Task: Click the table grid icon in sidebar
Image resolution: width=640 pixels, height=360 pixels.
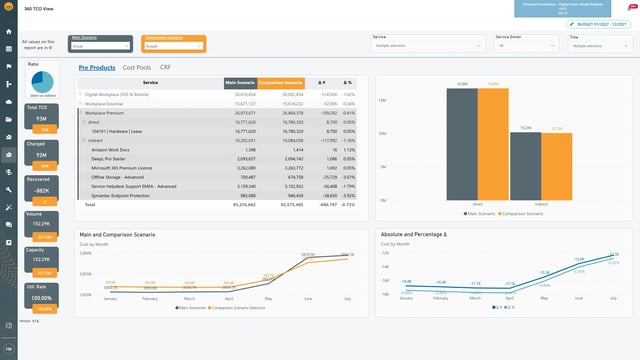Action: [x=9, y=49]
